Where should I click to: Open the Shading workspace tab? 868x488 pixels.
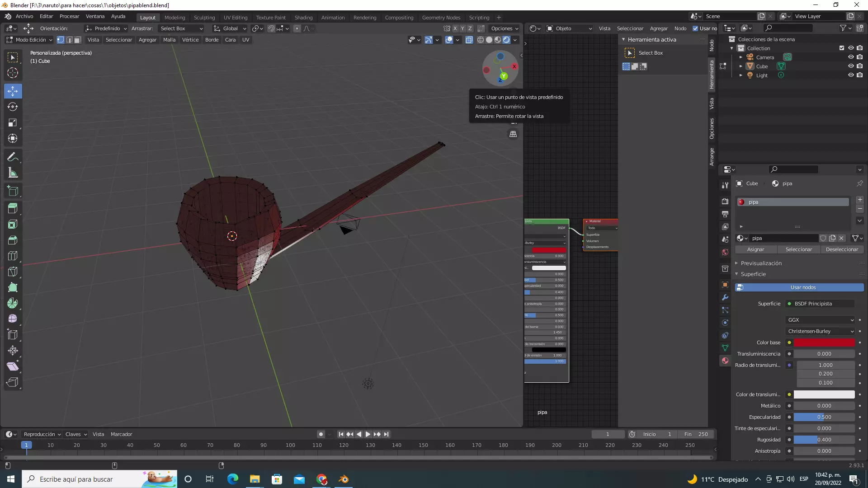[303, 18]
